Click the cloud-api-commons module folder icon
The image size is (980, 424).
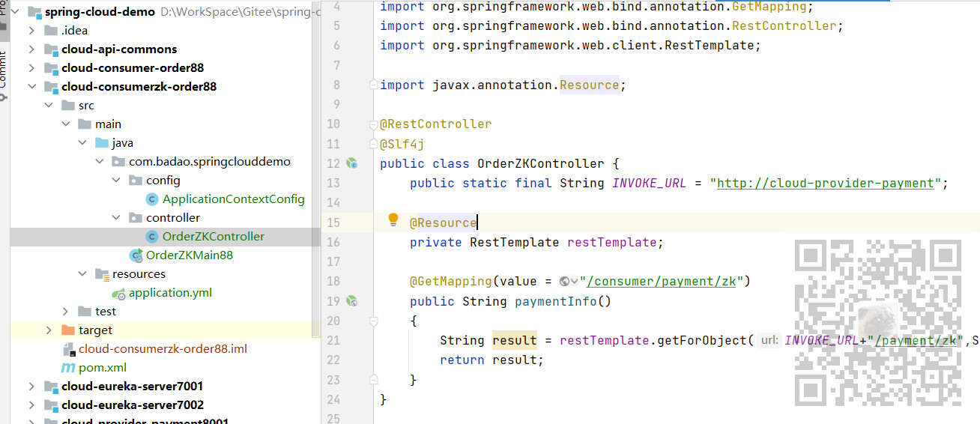point(51,49)
